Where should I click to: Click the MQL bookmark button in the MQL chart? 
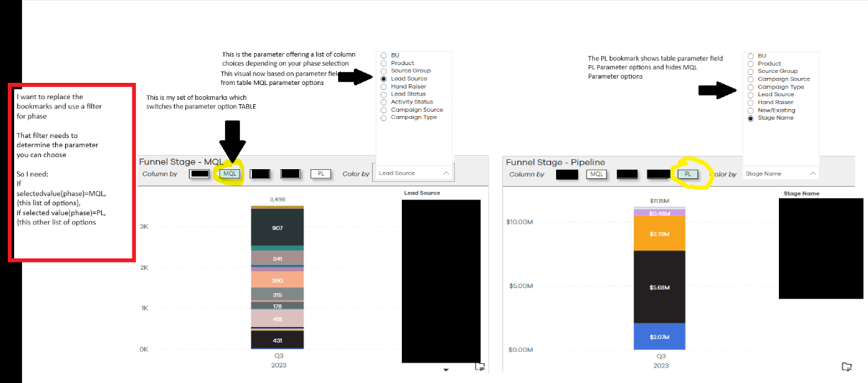(x=230, y=173)
